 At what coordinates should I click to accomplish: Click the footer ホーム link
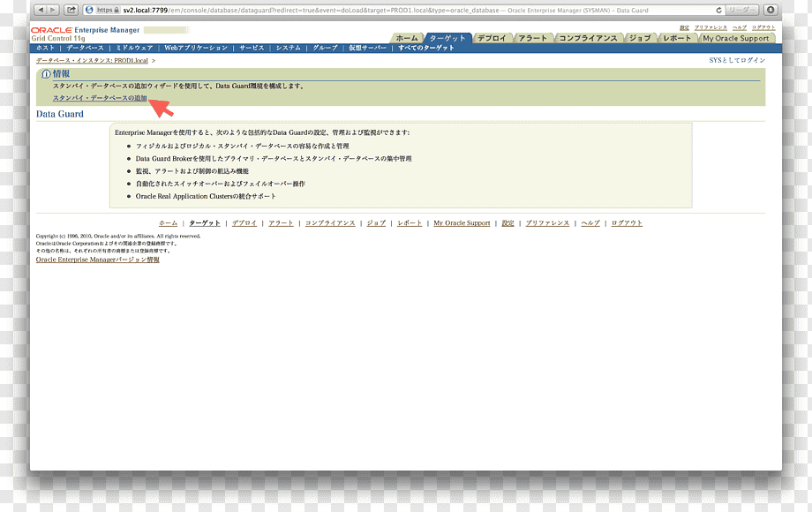coord(168,223)
